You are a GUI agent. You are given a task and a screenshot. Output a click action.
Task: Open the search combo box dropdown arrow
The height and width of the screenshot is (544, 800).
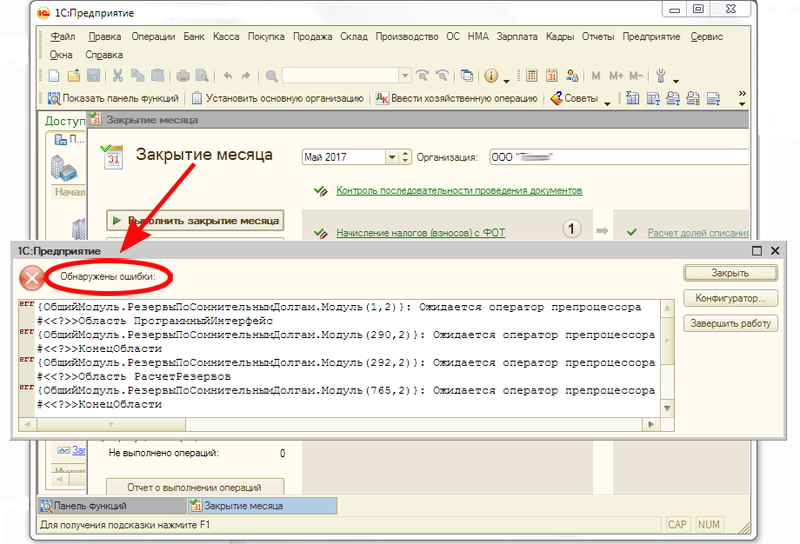tap(405, 76)
